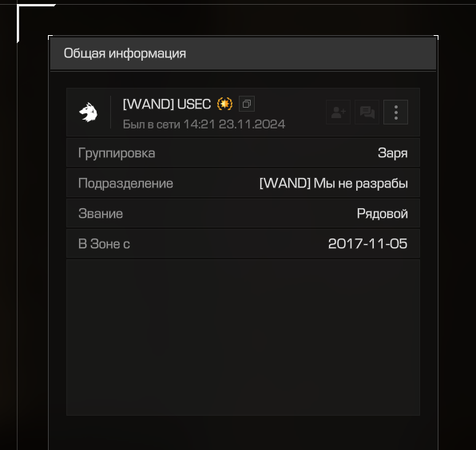Open the squad [WAND] Мы не разрабы
Screen dimensions: 476x450
click(334, 184)
